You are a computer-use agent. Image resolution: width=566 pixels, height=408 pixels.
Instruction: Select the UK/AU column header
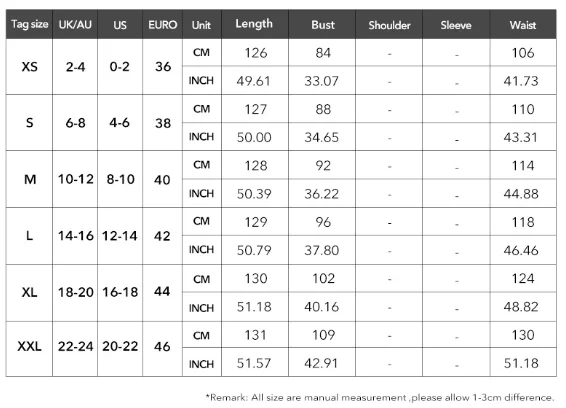pos(75,25)
